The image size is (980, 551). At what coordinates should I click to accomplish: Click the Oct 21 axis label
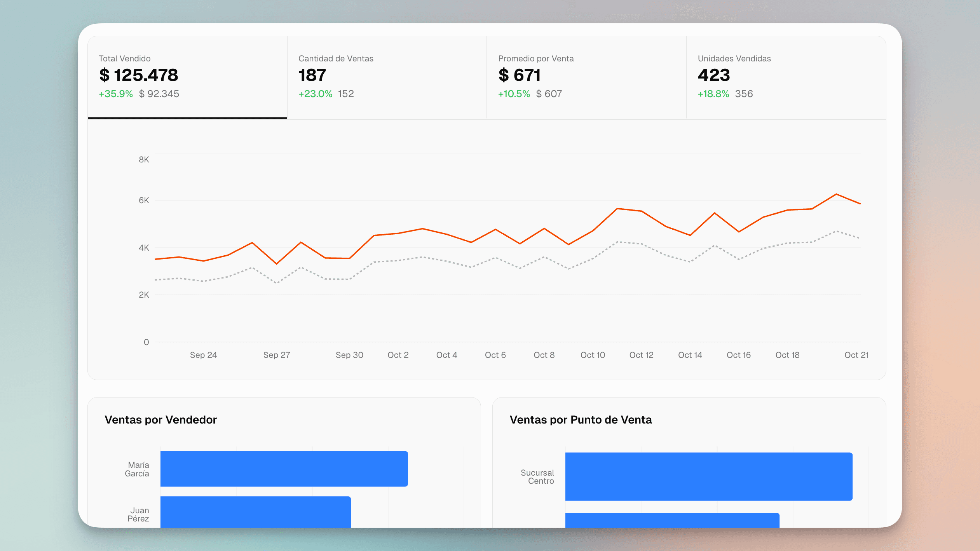(x=856, y=355)
